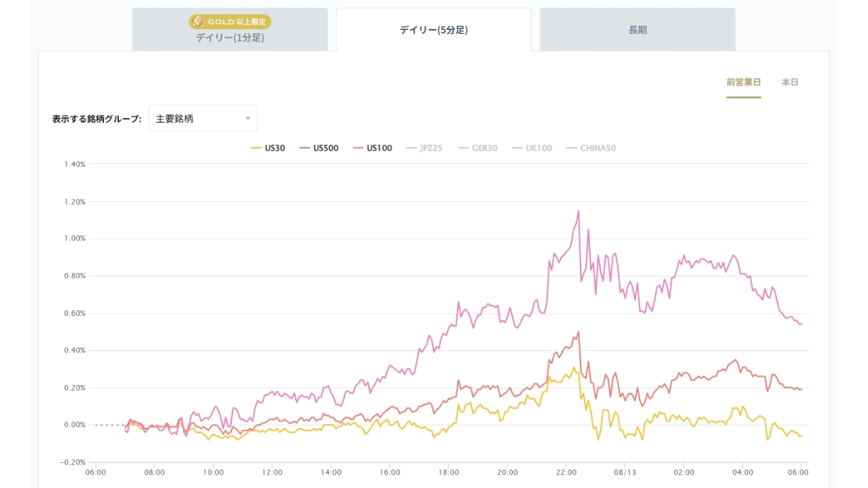Toggle the US30 series in the legend

(268, 148)
